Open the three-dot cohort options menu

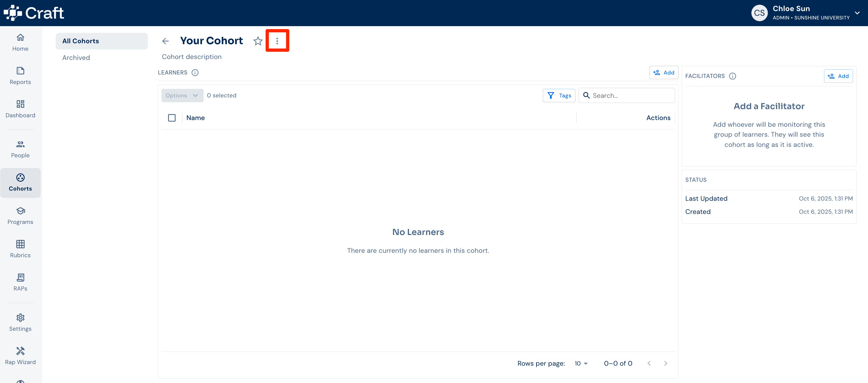point(277,41)
